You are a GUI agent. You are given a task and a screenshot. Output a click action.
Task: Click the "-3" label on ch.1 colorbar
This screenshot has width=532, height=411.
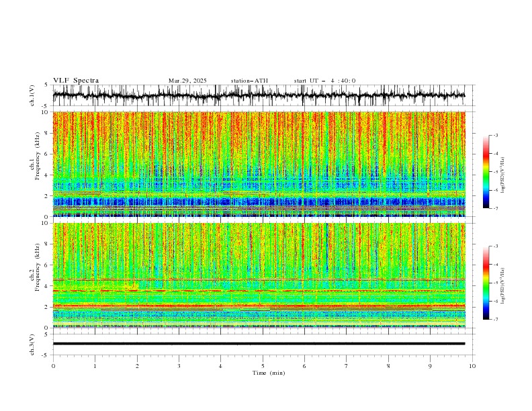click(496, 135)
